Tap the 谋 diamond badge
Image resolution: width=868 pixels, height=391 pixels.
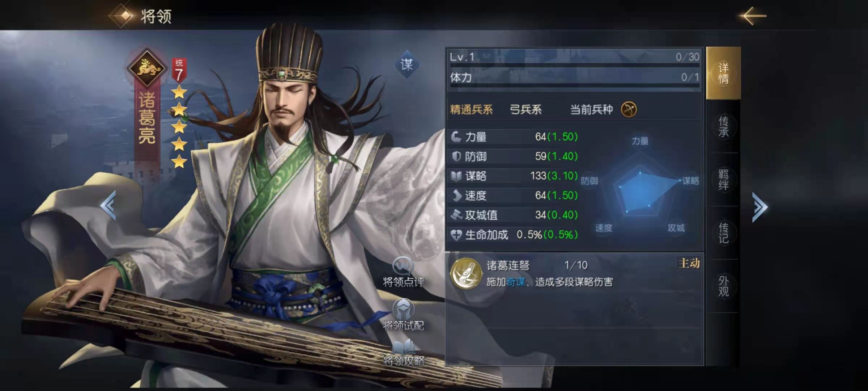point(407,64)
